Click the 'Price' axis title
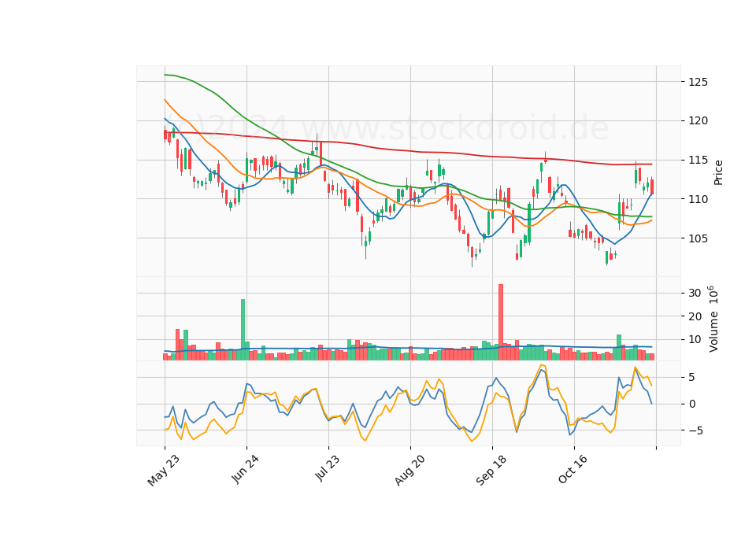Viewport: 756px width, 543px height. [x=718, y=172]
